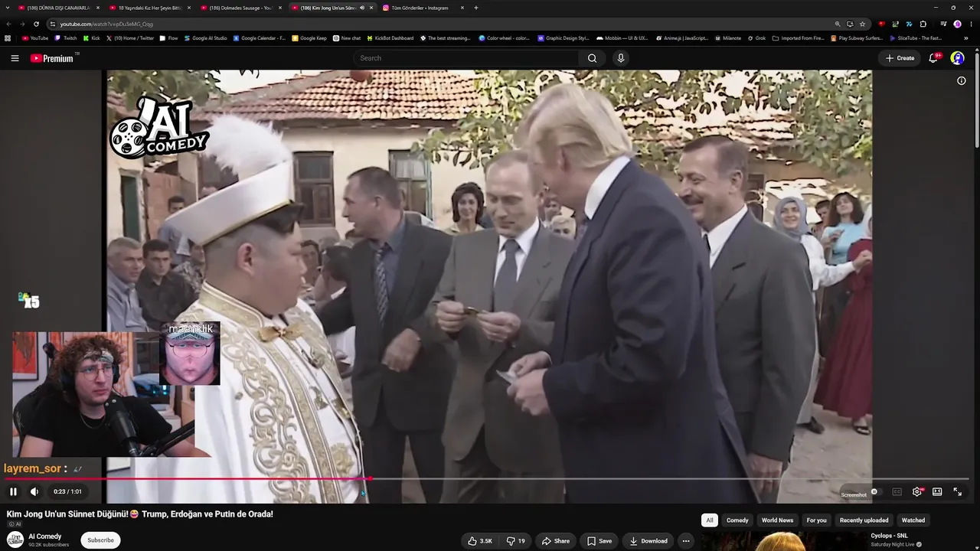Open Milanote bookmark

click(727, 38)
